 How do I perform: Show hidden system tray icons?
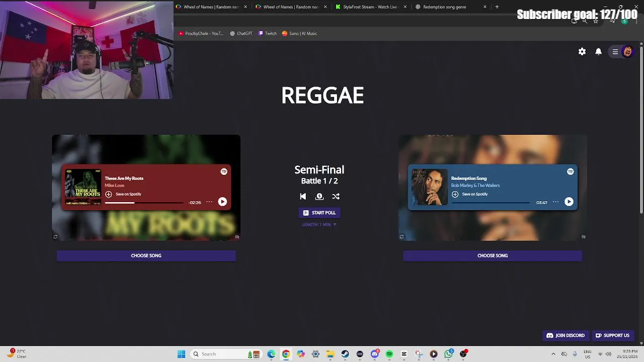[553, 354]
